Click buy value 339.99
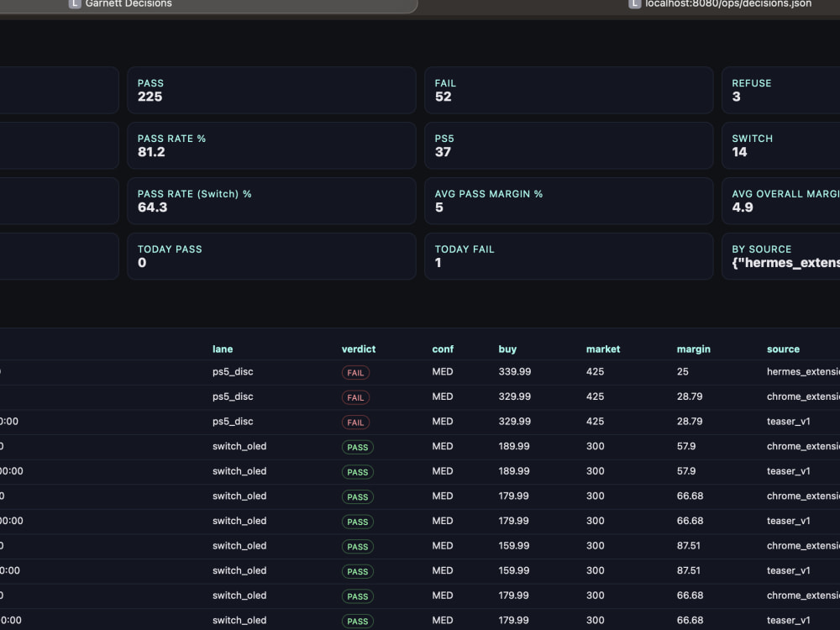This screenshot has width=840, height=630. pyautogui.click(x=514, y=372)
